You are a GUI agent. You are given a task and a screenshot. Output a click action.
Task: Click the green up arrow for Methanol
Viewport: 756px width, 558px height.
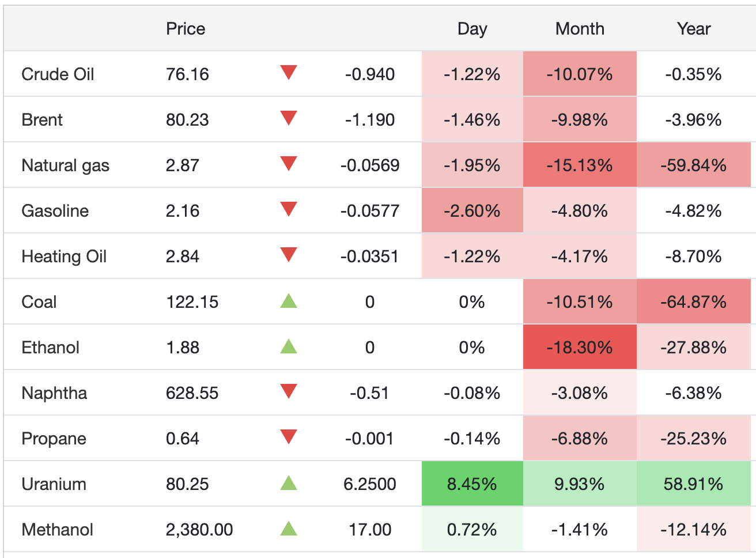289,528
